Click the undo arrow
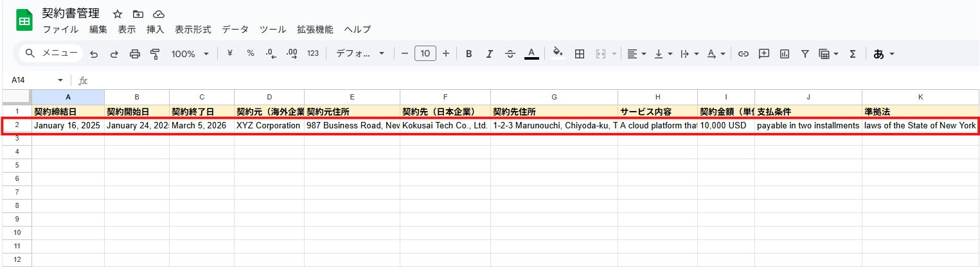The width and height of the screenshot is (980, 267). click(x=94, y=54)
